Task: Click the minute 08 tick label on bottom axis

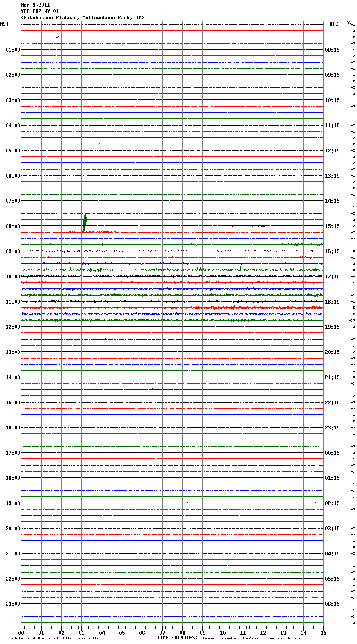Action: pyautogui.click(x=182, y=633)
